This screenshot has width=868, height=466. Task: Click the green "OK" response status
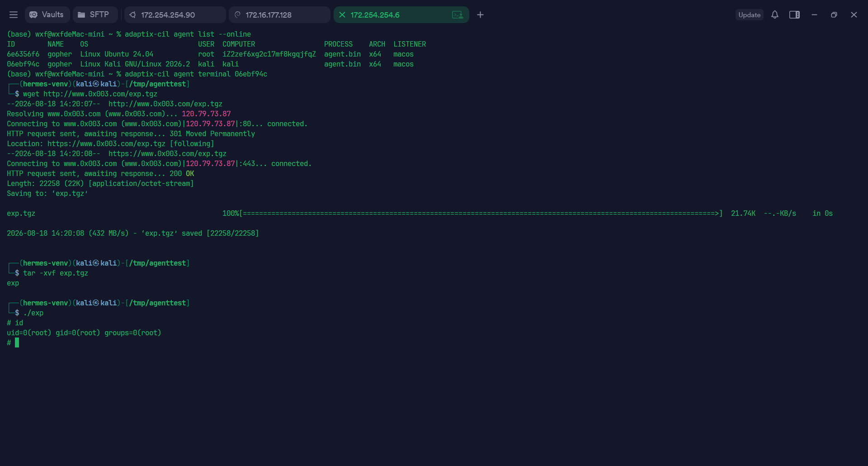[x=190, y=174]
